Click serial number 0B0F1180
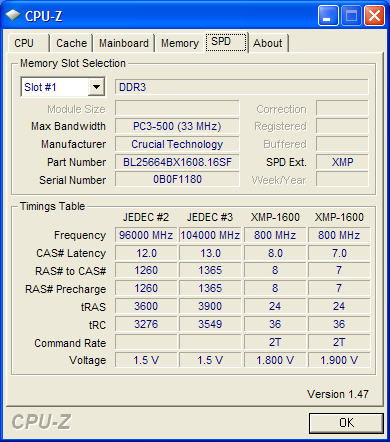 tap(177, 179)
